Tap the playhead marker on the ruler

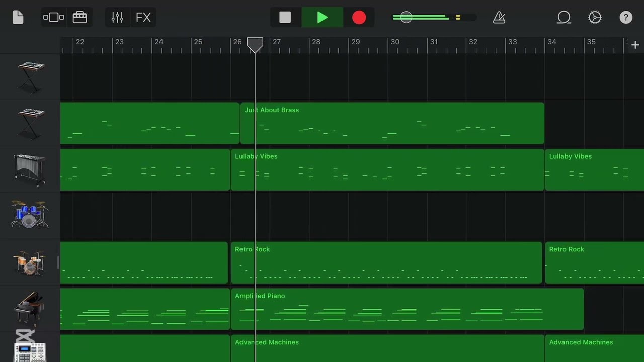coord(255,45)
